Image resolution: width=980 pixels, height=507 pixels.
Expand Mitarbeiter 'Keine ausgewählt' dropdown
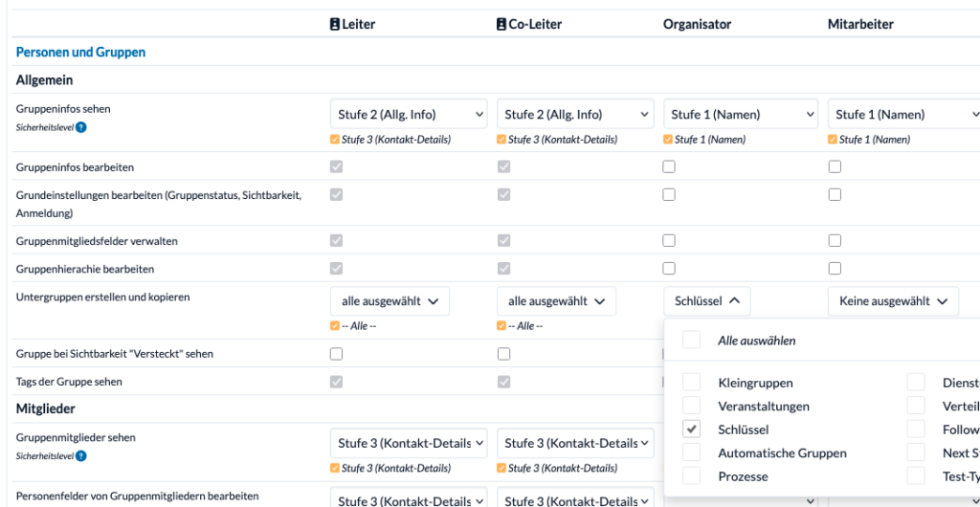tap(893, 301)
